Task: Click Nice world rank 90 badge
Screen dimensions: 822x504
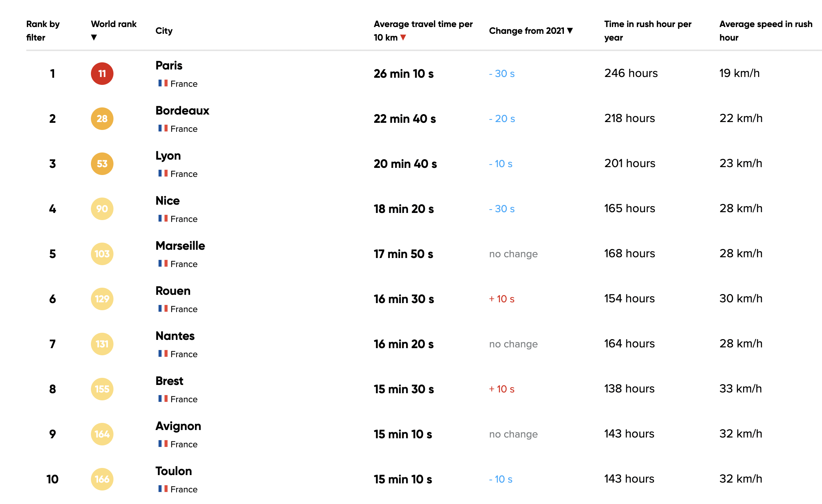Action: pyautogui.click(x=102, y=209)
